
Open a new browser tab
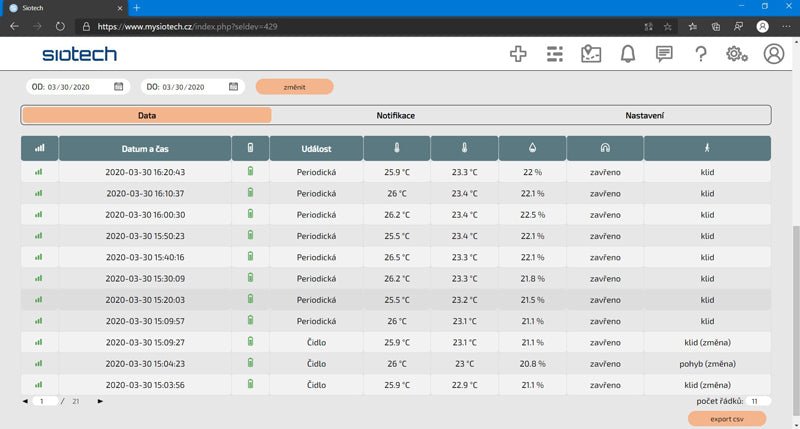coord(136,8)
